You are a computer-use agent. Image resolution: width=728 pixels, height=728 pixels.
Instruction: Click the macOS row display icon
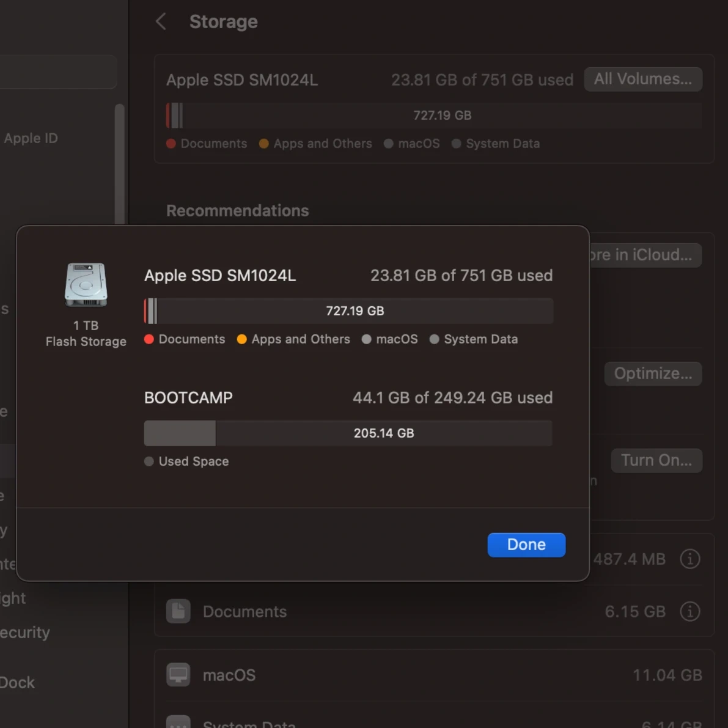coord(178,675)
